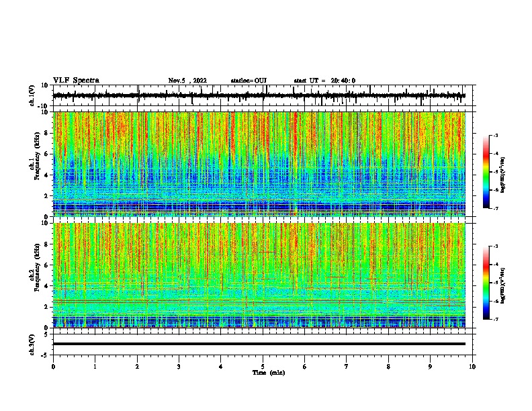The width and height of the screenshot is (532, 411).
Task: Click the -7 label on ch.1 color scale
Action: [496, 208]
